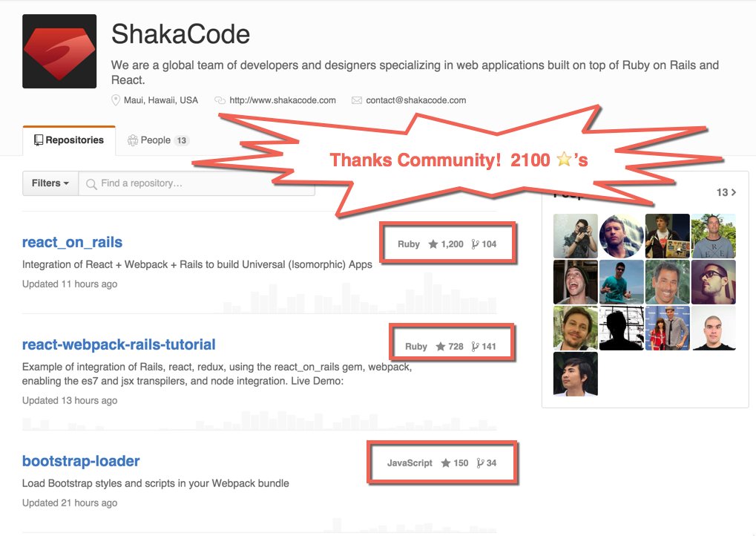
Task: Click the ShakaCode red gem logo
Action: (x=59, y=51)
